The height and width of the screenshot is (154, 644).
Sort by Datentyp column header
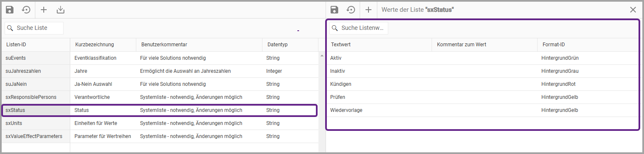point(290,45)
